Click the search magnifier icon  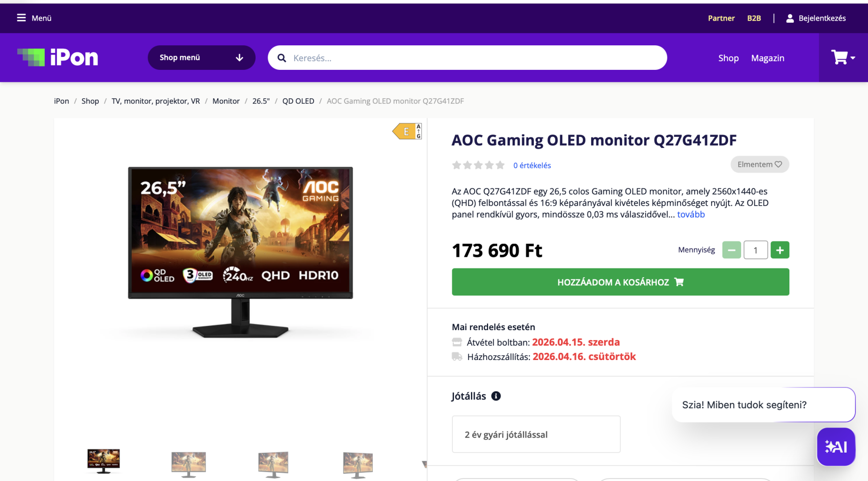(x=282, y=58)
